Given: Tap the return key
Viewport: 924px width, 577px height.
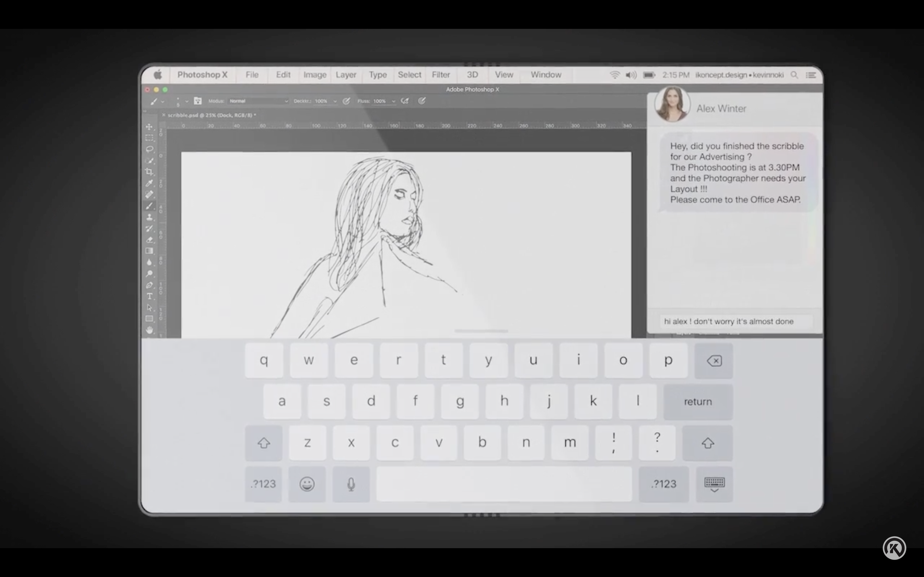Looking at the screenshot, I should [x=698, y=401].
